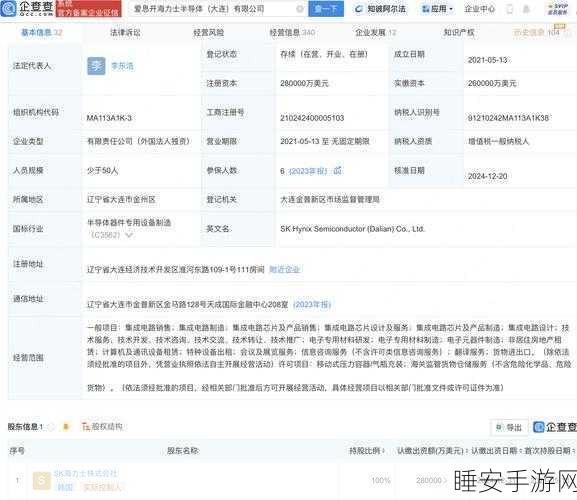Click the 导出 export button
This screenshot has height=500, width=577.
(509, 427)
